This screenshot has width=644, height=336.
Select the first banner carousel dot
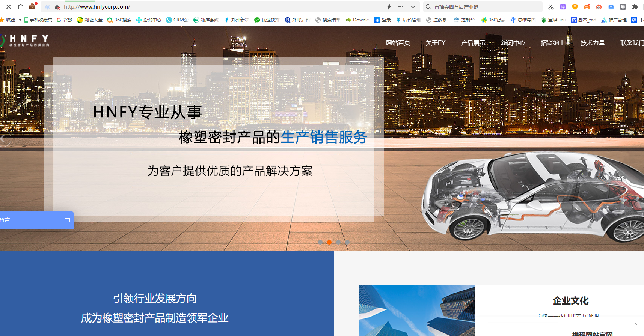click(x=320, y=242)
